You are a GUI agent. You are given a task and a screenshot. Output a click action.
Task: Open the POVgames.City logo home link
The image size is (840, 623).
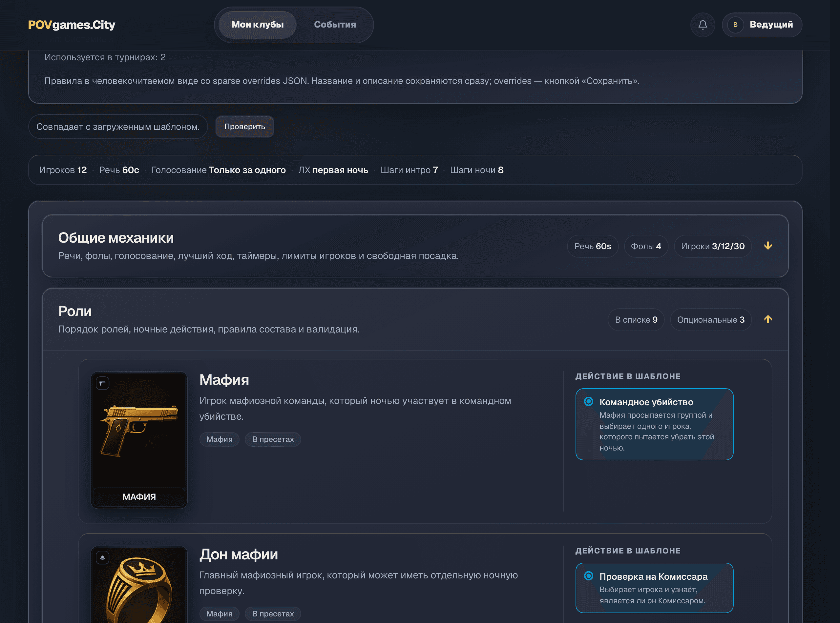72,25
